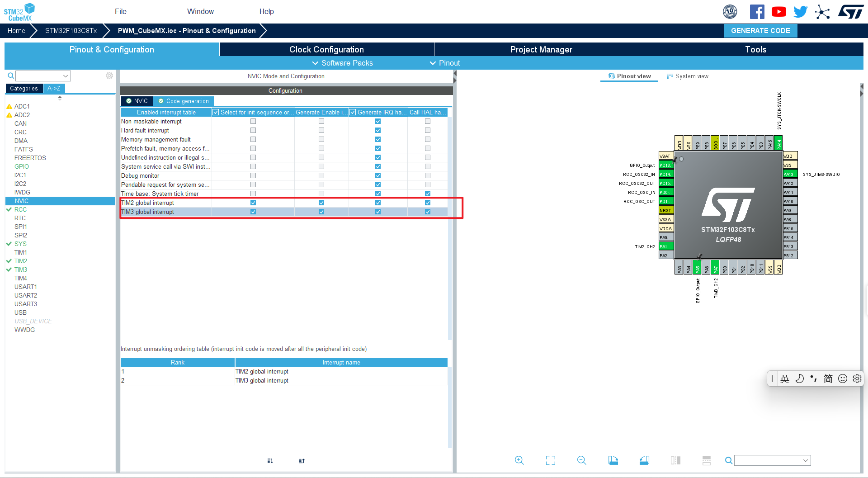This screenshot has height=478, width=868.
Task: Open the Twitter bird icon
Action: 800,12
